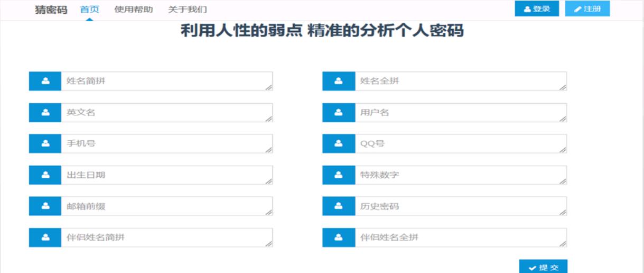
Task: Click user icon beside 伴侣姓名简拼 field
Action: [x=45, y=238]
